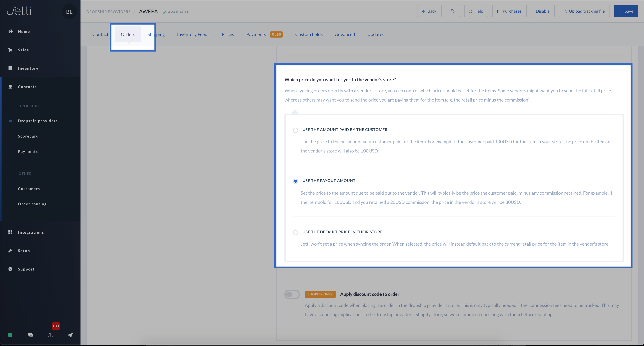Enable Apply discount code to order toggle
This screenshot has height=346, width=644.
click(x=292, y=294)
